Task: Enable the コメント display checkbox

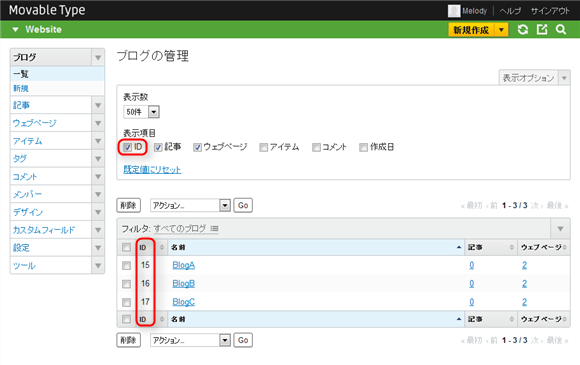Action: (x=316, y=147)
